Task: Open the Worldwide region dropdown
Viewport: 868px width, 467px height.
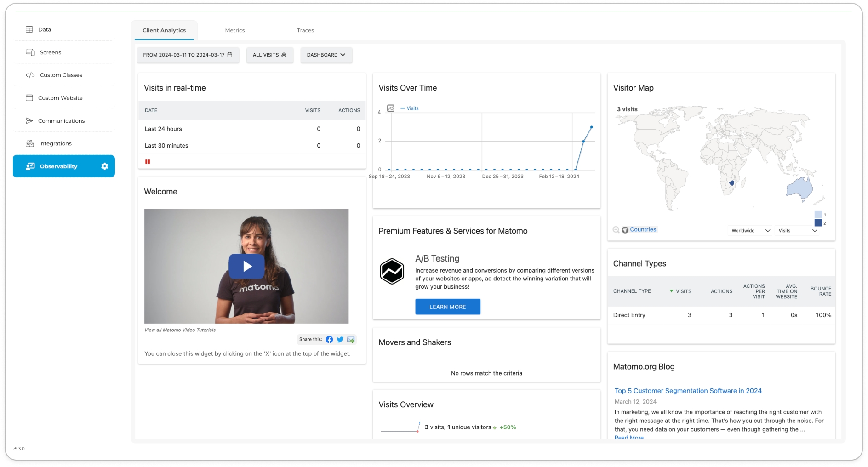Action: point(750,231)
